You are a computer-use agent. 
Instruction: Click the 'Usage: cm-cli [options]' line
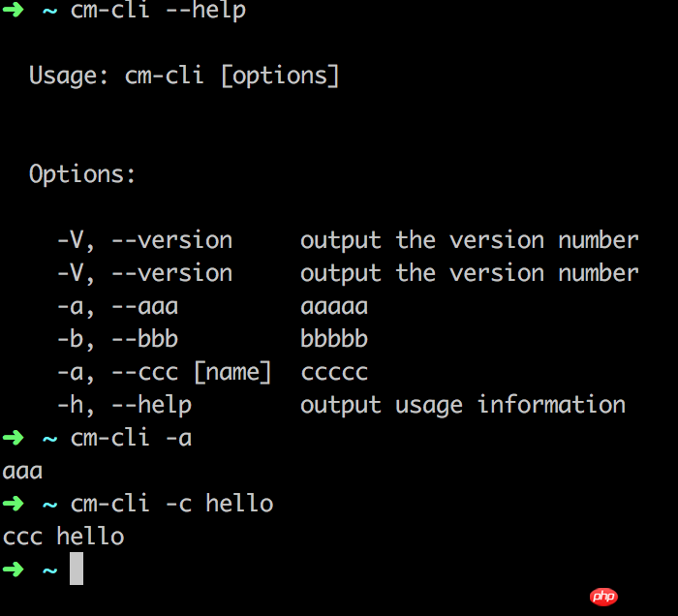pyautogui.click(x=184, y=76)
